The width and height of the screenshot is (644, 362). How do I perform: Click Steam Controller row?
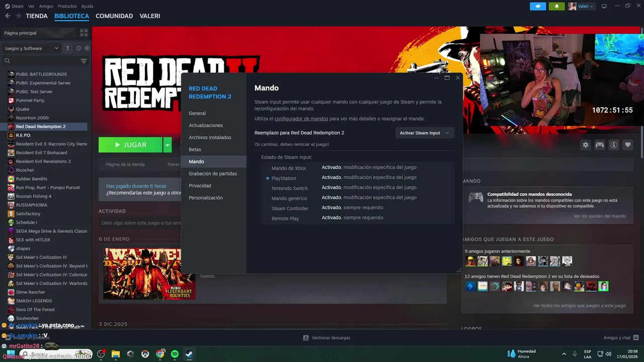pyautogui.click(x=358, y=208)
